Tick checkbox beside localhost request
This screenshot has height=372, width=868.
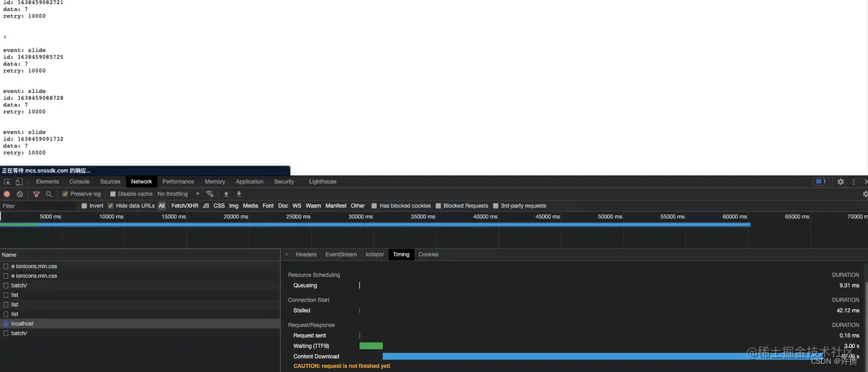(6, 324)
